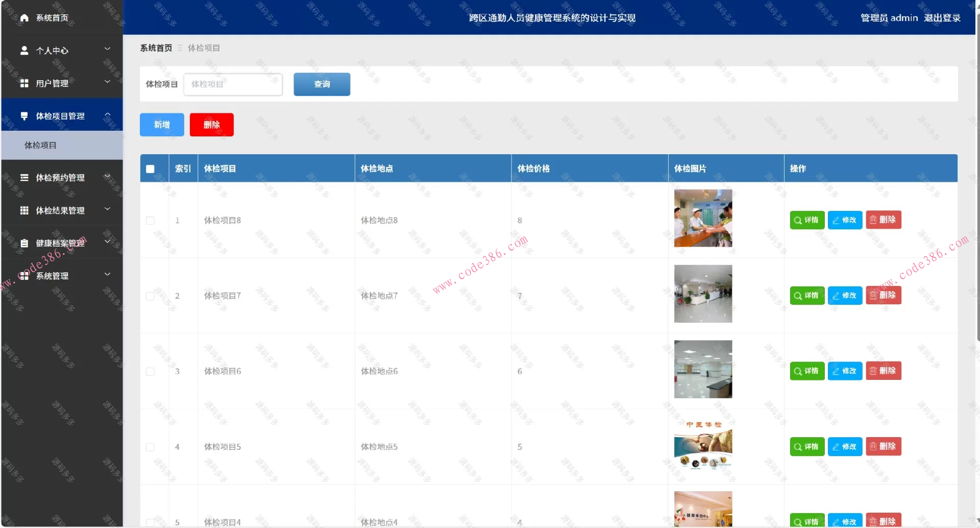Expand the 体检预约管理 menu

(107, 176)
